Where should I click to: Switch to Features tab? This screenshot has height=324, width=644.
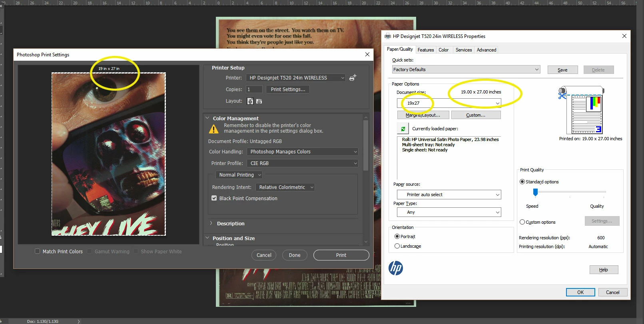tap(426, 50)
